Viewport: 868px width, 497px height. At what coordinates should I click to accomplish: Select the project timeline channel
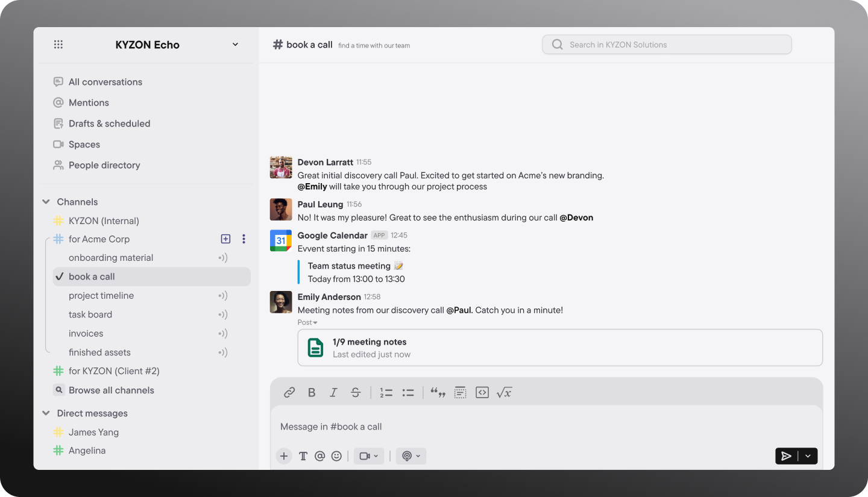(101, 296)
